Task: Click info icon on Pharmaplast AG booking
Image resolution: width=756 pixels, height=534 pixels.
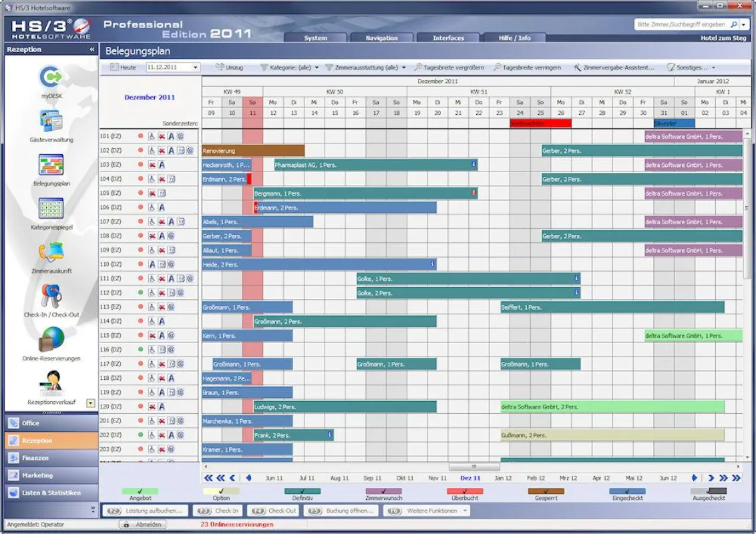Action: (474, 164)
